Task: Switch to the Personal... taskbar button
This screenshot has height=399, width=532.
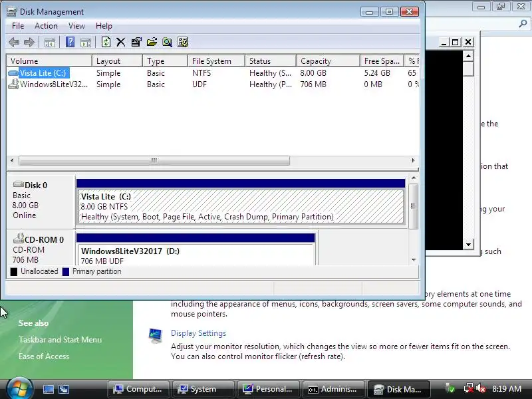Action: tap(268, 389)
